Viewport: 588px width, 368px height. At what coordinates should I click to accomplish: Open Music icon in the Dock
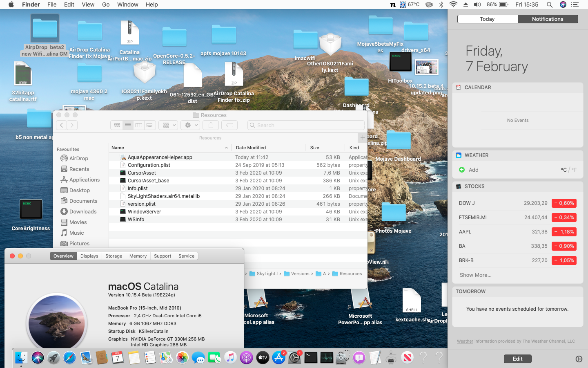[x=230, y=358]
